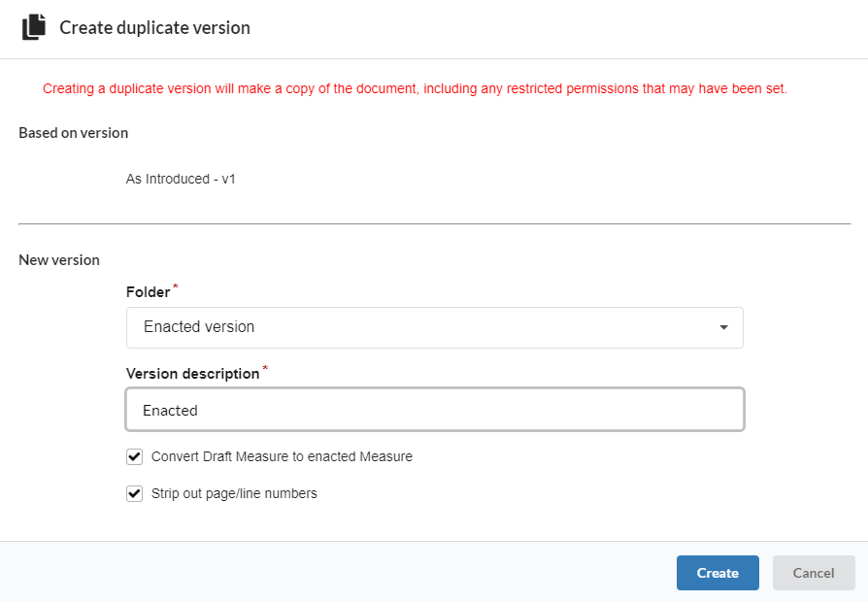This screenshot has width=868, height=602.
Task: Click the red asterisk beside Folder
Action: tap(176, 286)
